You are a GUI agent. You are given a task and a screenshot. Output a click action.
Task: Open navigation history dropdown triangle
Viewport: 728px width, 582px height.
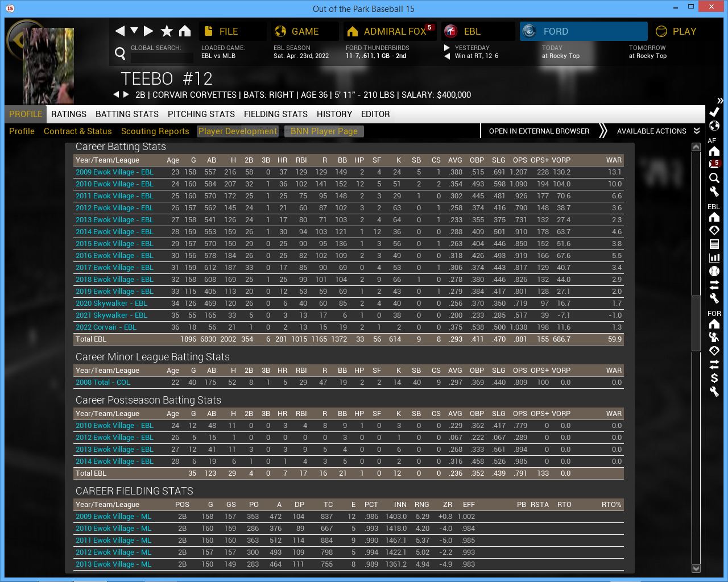coord(134,31)
